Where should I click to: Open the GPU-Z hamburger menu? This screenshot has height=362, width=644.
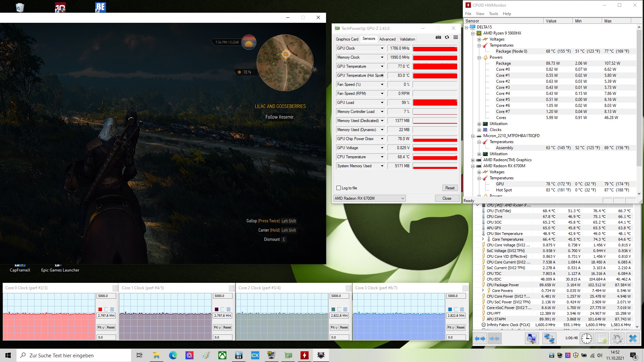(455, 38)
